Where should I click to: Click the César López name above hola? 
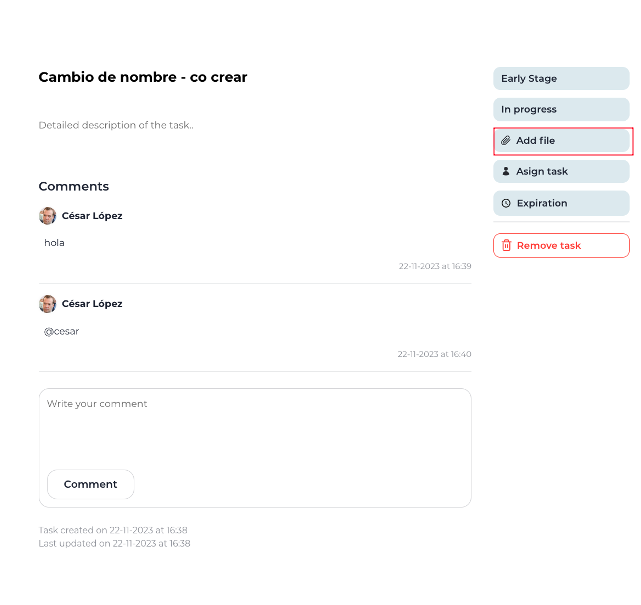[x=92, y=216]
